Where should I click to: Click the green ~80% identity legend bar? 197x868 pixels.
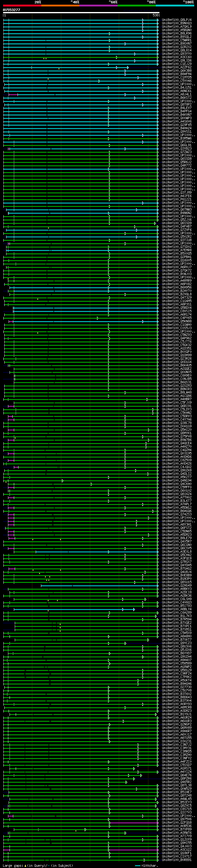point(137,6)
